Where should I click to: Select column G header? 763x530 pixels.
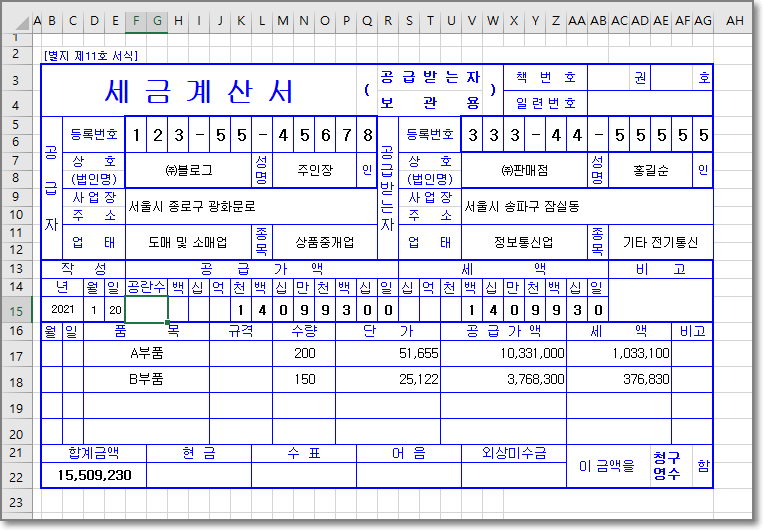tap(157, 21)
